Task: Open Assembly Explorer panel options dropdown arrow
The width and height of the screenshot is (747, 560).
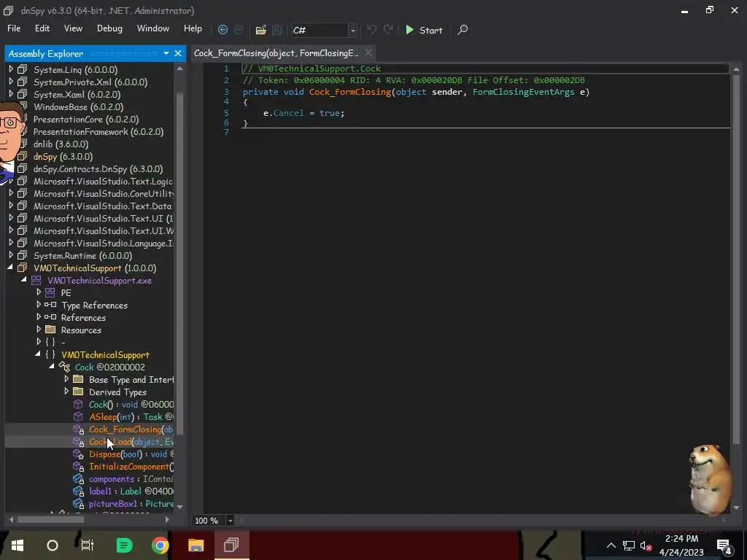Action: point(166,53)
